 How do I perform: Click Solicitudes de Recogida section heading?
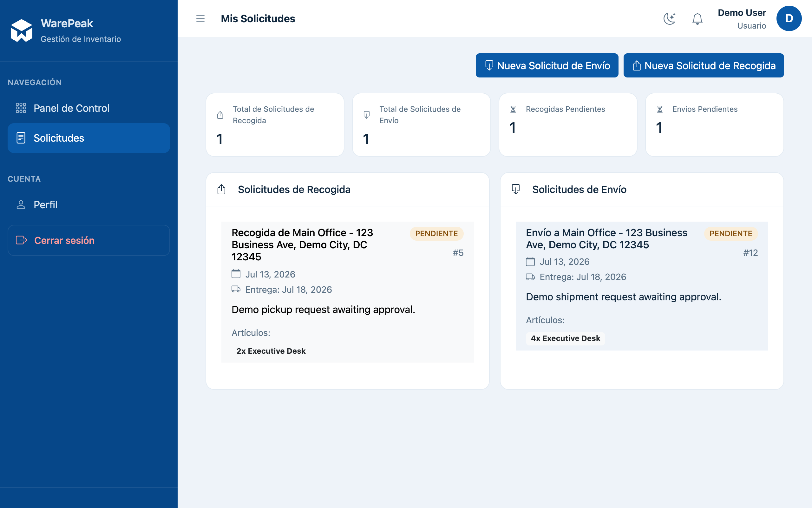294,190
